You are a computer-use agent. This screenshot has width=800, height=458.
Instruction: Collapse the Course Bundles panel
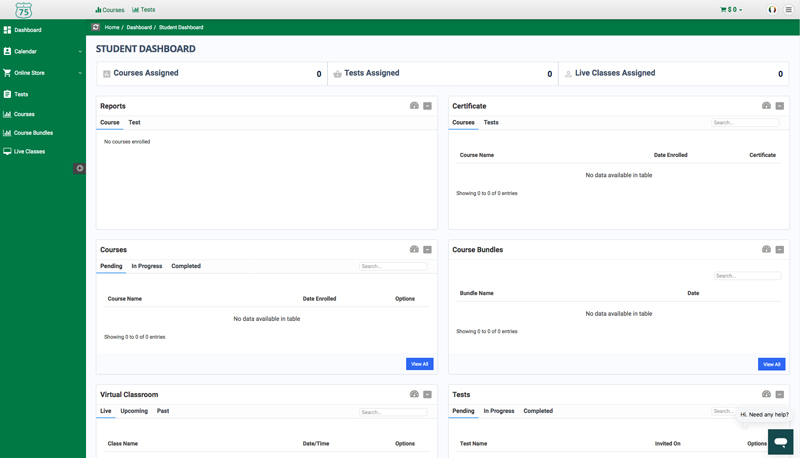(779, 250)
